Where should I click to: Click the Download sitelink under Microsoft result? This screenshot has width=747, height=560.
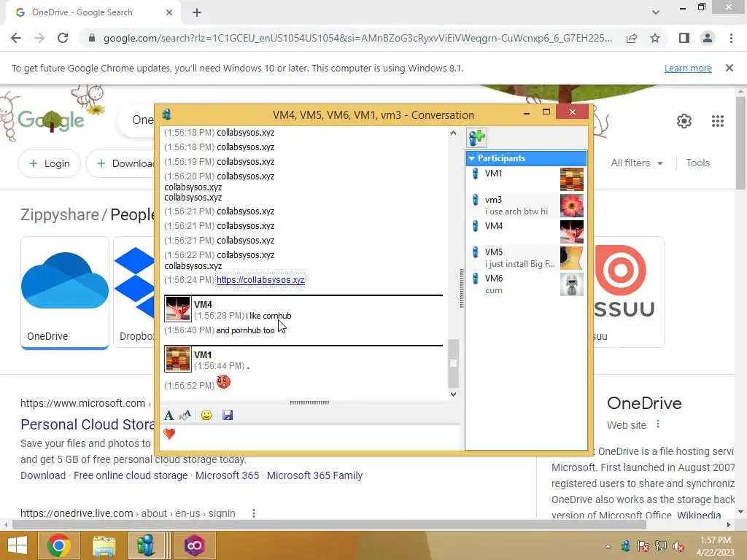(43, 475)
